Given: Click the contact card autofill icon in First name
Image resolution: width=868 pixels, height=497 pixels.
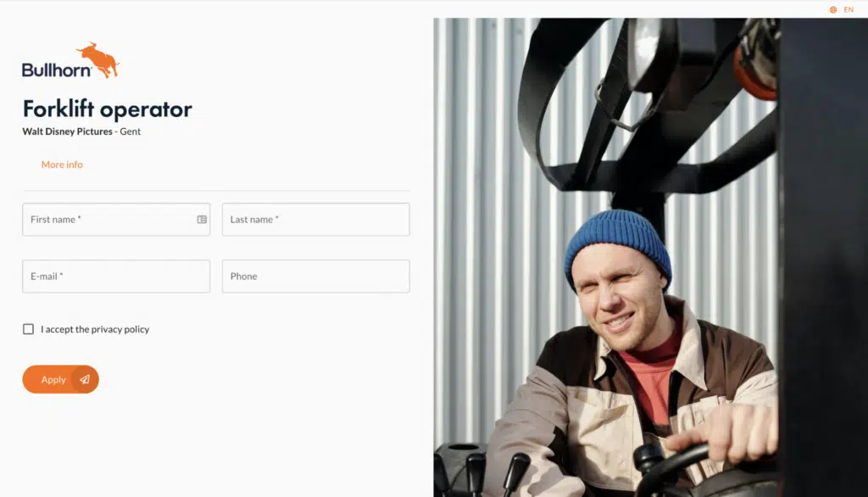Looking at the screenshot, I should pyautogui.click(x=202, y=220).
